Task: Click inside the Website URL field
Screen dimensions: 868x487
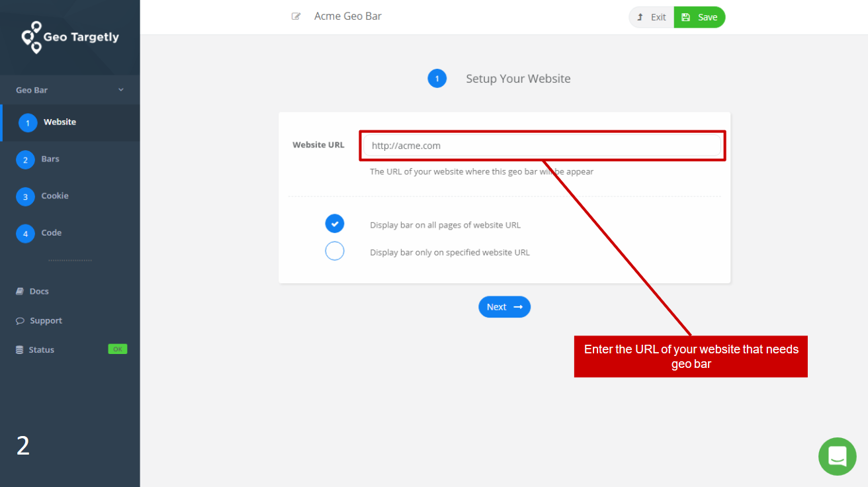Action: pyautogui.click(x=541, y=145)
